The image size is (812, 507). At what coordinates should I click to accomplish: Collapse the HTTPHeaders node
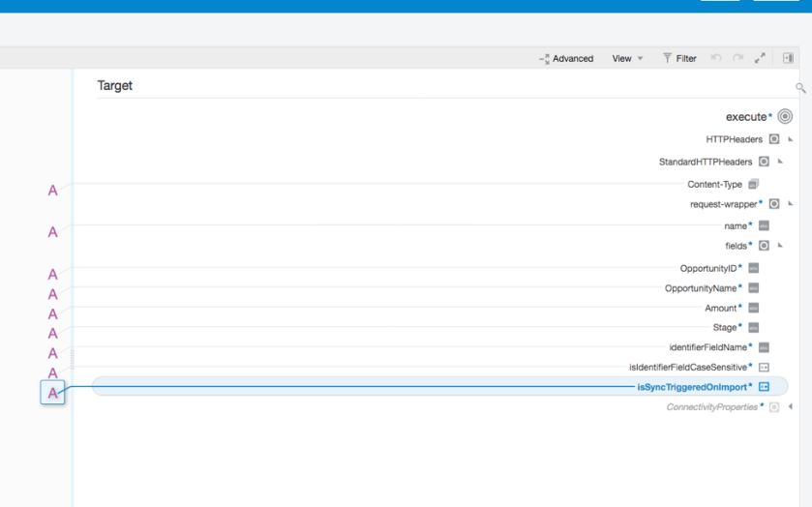791,139
